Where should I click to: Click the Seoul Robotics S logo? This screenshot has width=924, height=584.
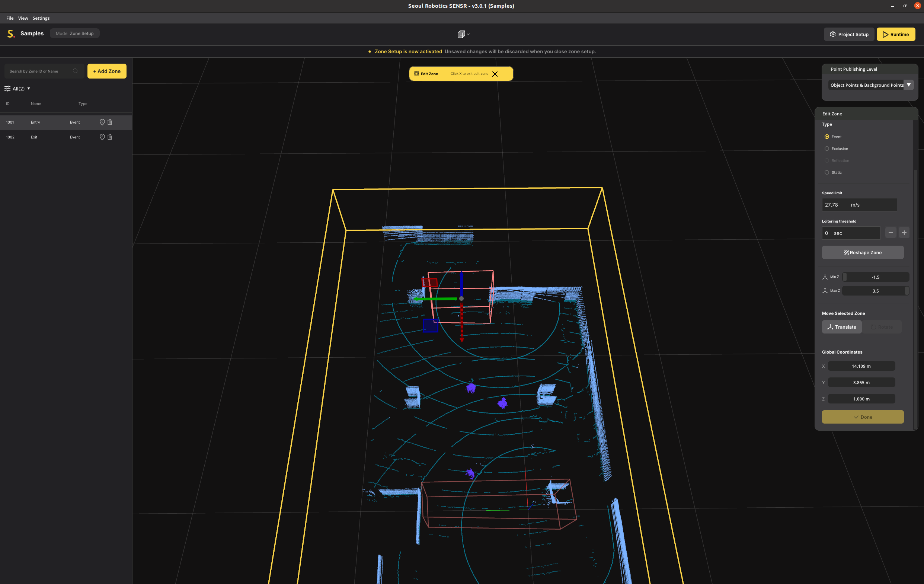click(x=11, y=34)
